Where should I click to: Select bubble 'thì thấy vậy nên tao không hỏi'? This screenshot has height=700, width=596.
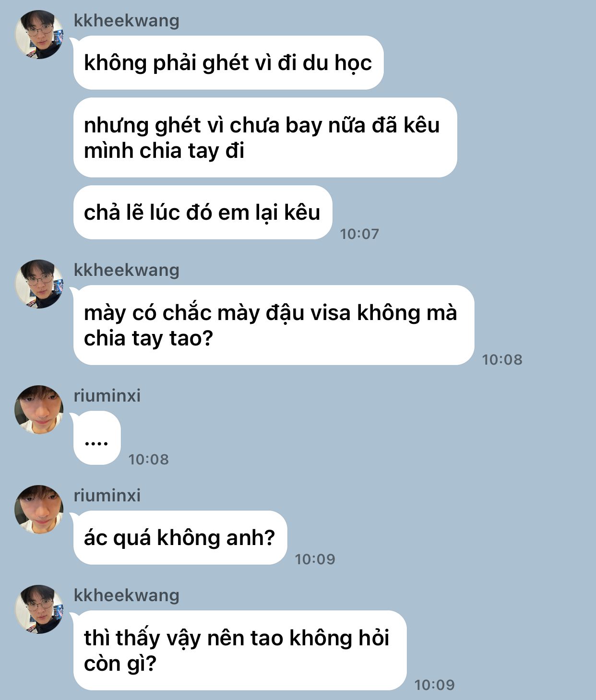(240, 651)
